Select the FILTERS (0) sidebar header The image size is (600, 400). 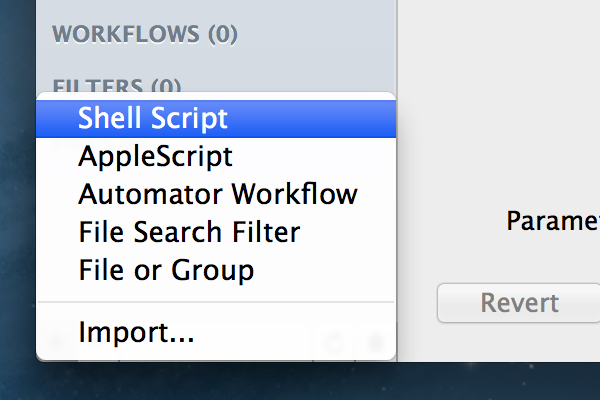(x=117, y=86)
